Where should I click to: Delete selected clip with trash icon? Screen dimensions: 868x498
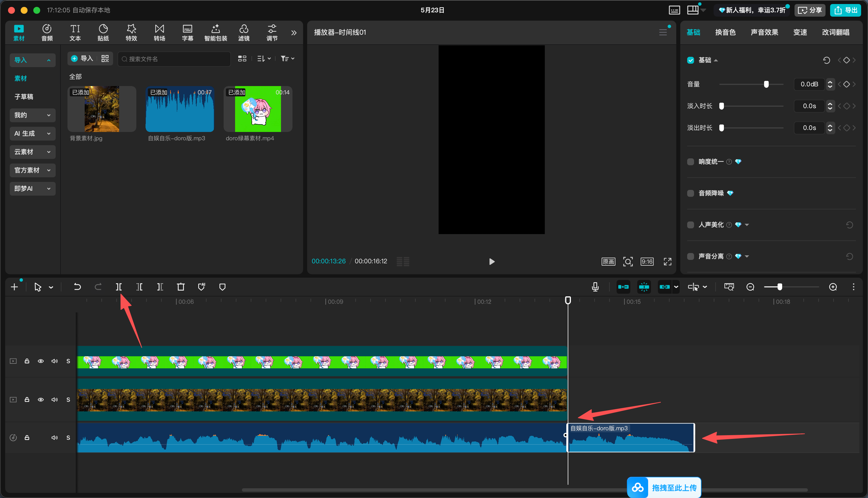[x=181, y=287]
